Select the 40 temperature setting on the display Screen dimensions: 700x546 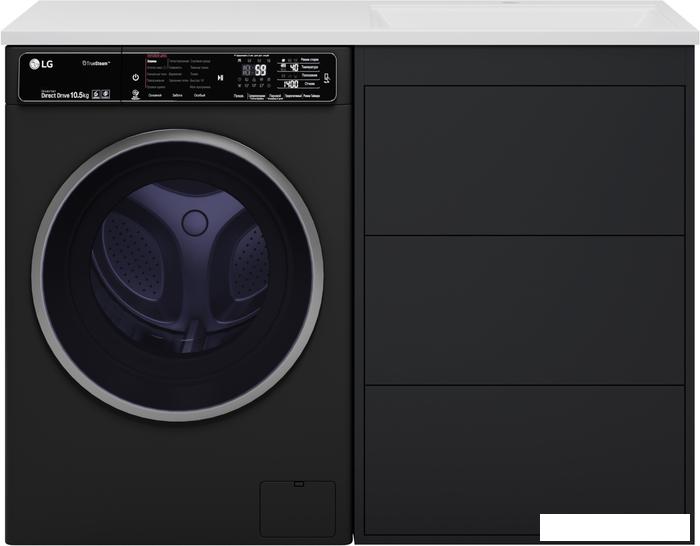point(293,67)
